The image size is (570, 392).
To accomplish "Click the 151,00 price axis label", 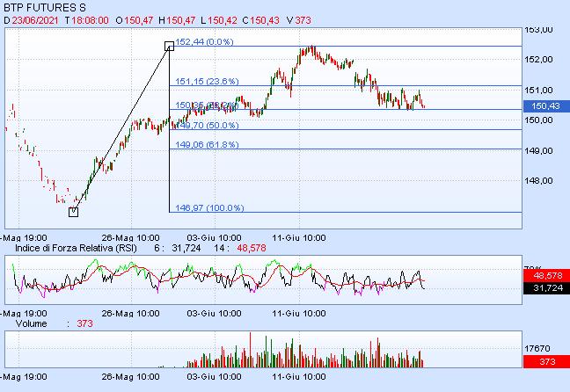I will 538,90.
